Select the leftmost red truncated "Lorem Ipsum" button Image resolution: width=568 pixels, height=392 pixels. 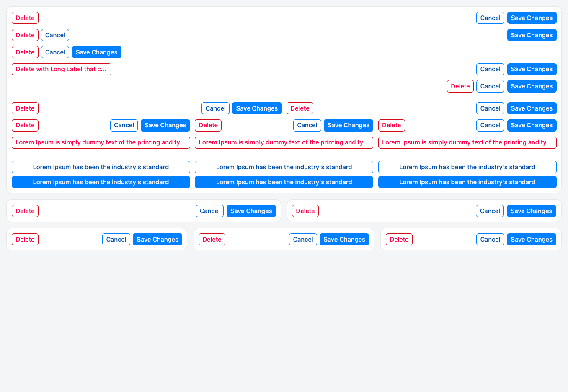pos(101,142)
